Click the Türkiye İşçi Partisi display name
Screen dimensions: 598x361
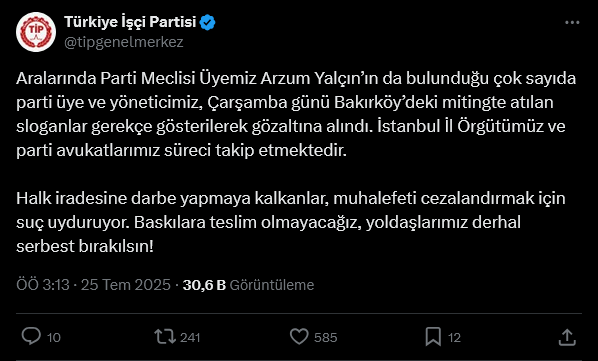(130, 22)
